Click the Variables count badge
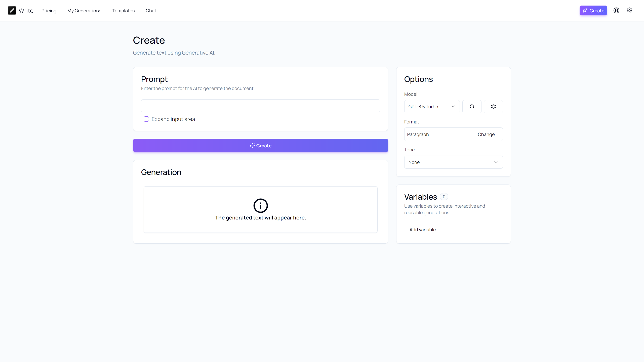 [x=444, y=197]
